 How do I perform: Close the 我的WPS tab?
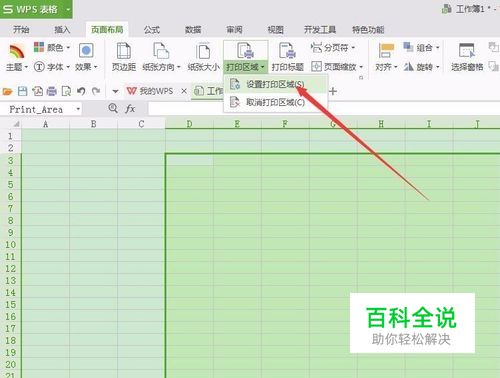[x=184, y=91]
